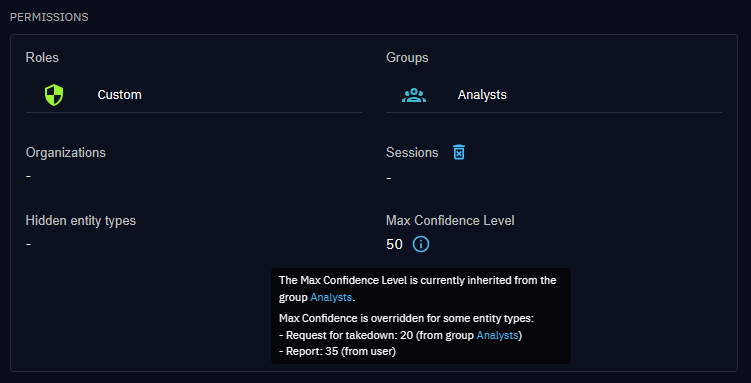Screen dimensions: 751x383
Task: Open the Custom role entry
Action: [x=193, y=95]
